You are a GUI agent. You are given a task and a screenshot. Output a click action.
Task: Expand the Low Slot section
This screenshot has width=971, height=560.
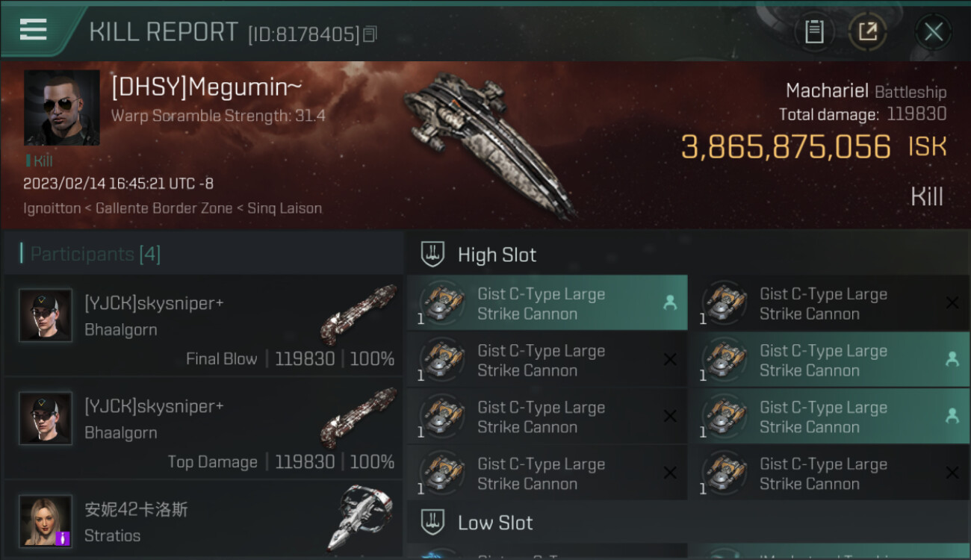(x=495, y=523)
